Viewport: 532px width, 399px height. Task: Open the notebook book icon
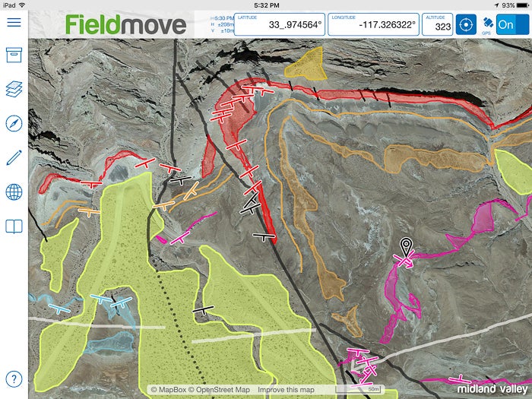tap(13, 226)
